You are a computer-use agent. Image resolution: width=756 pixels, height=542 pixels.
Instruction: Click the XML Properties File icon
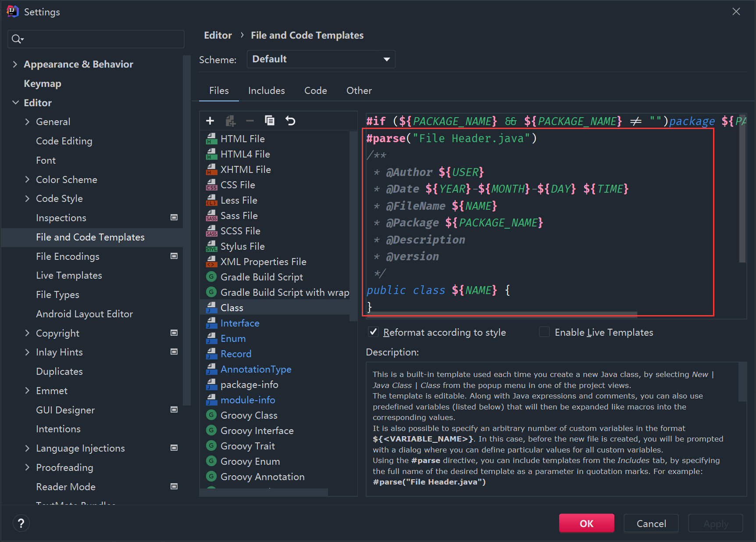tap(211, 262)
